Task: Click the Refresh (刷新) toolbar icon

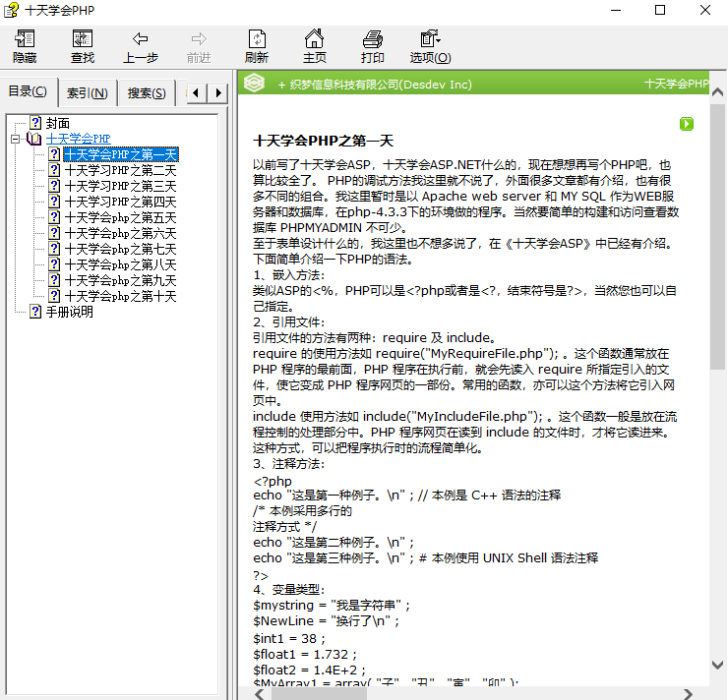Action: pyautogui.click(x=257, y=45)
